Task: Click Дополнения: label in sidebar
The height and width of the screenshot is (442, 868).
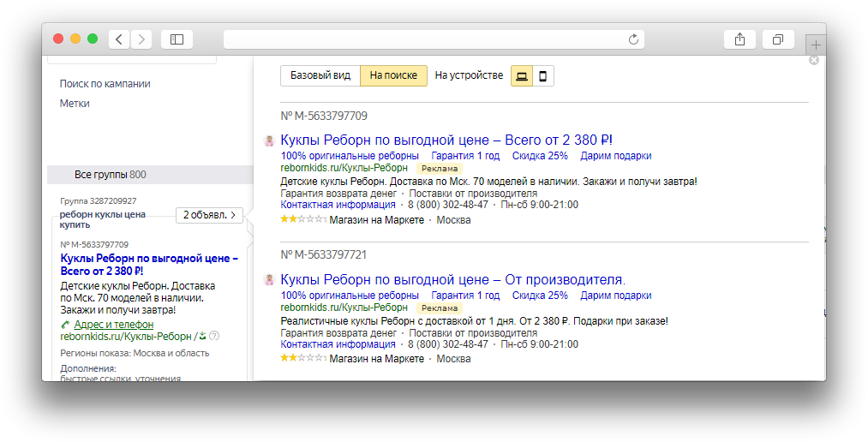Action: pos(88,368)
